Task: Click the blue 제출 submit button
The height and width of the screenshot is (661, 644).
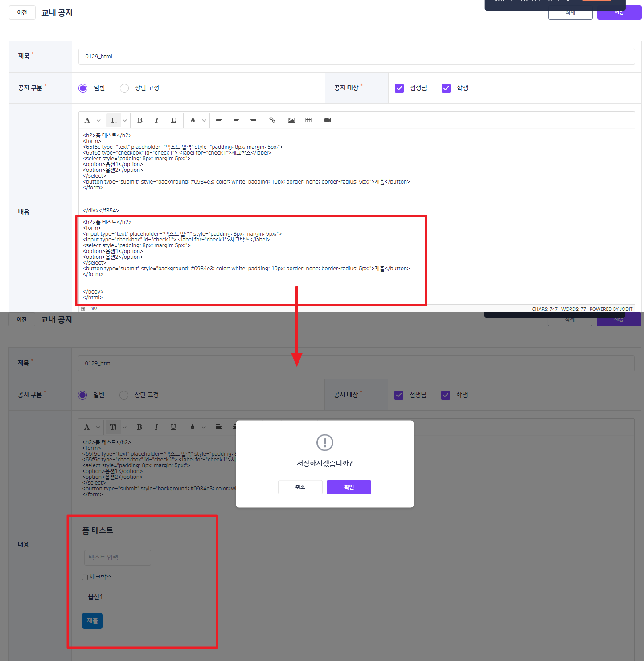Action: [92, 621]
